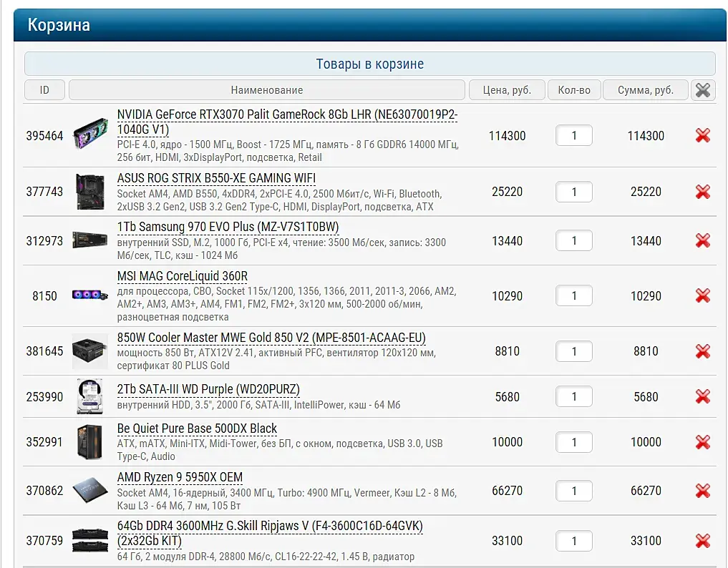Click the Корзина page title
This screenshot has height=568, width=728.
[x=59, y=24]
